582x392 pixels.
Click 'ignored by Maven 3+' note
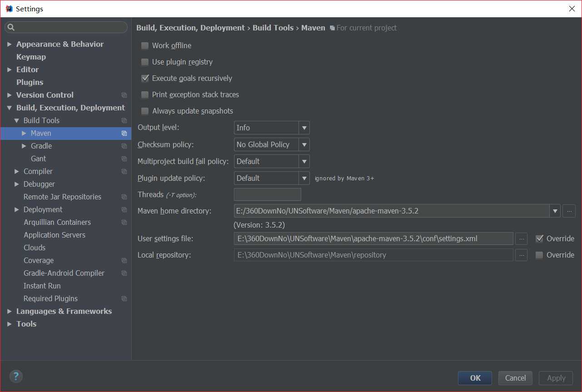[x=344, y=178]
